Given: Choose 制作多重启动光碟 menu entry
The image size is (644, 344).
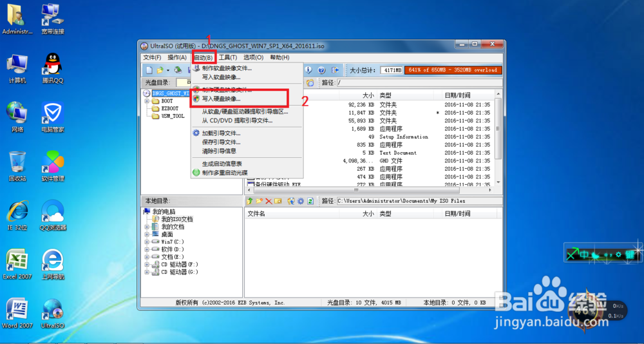Looking at the screenshot, I should tap(247, 173).
